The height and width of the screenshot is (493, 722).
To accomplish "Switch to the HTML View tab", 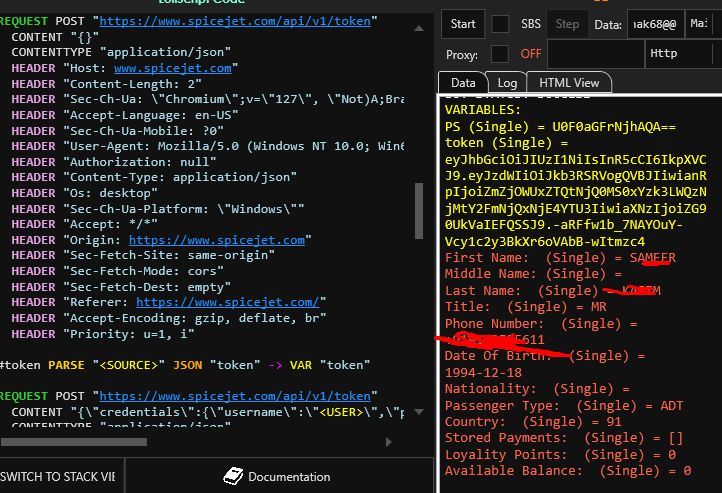I will (569, 83).
